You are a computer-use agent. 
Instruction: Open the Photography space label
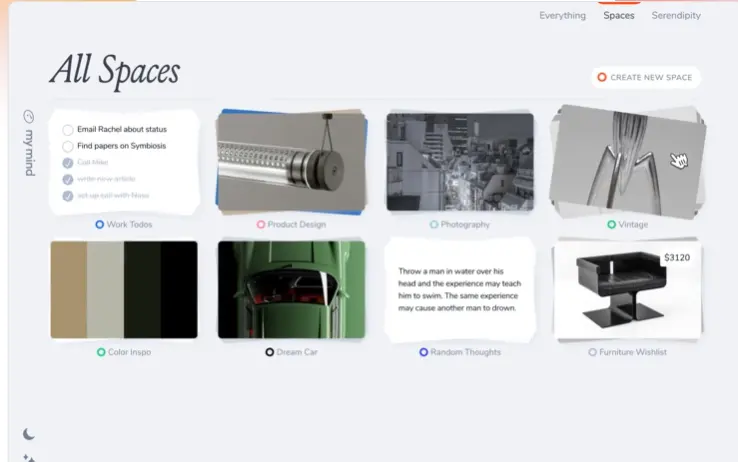coord(465,224)
